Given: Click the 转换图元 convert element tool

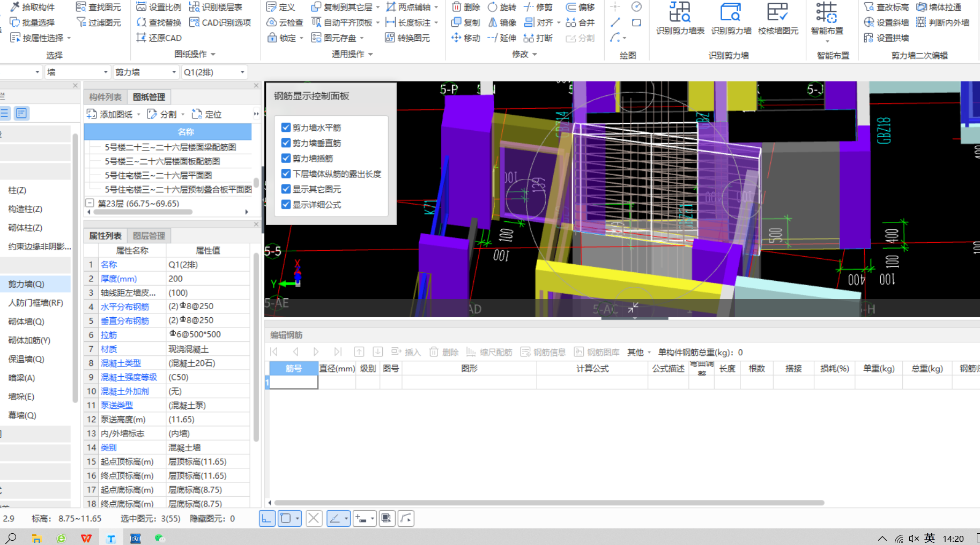Looking at the screenshot, I should pos(407,38).
